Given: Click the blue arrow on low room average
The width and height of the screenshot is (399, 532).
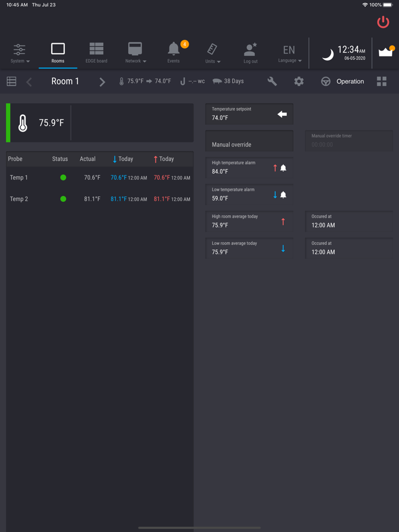Looking at the screenshot, I should tap(283, 248).
